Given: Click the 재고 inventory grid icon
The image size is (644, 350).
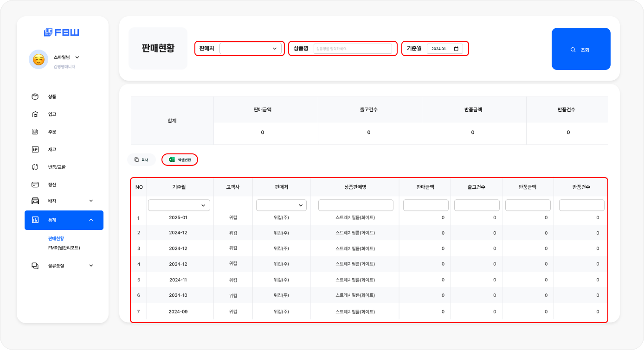Looking at the screenshot, I should pyautogui.click(x=35, y=150).
